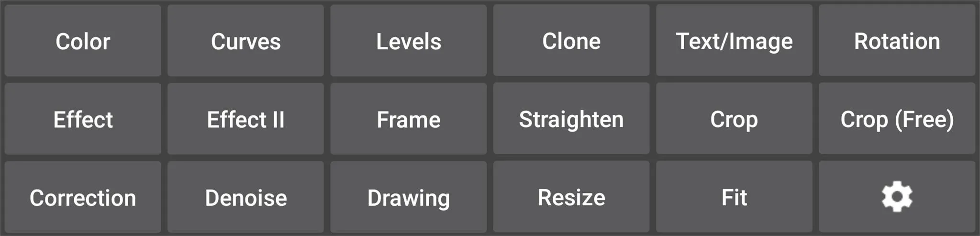Select the Straighten tool

[x=571, y=119]
